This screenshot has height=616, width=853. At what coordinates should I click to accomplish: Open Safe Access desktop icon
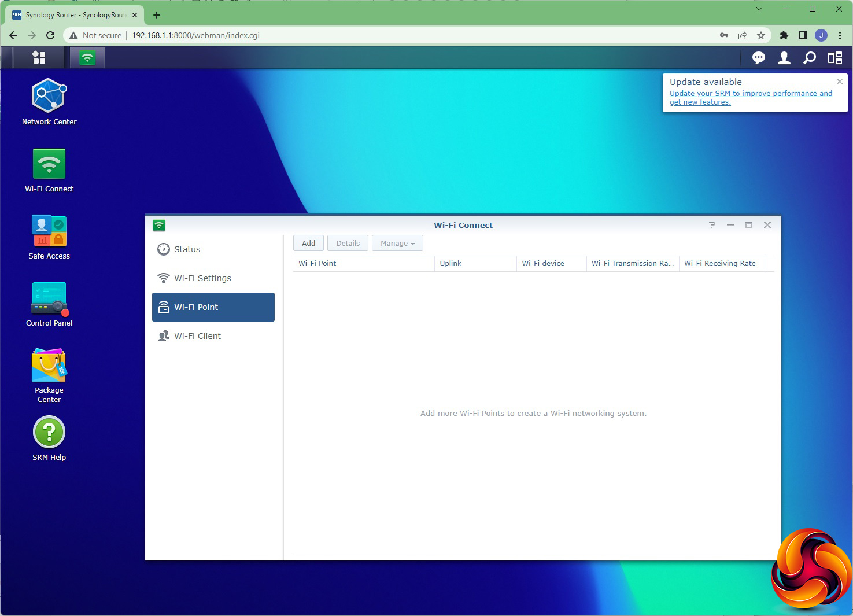point(49,237)
